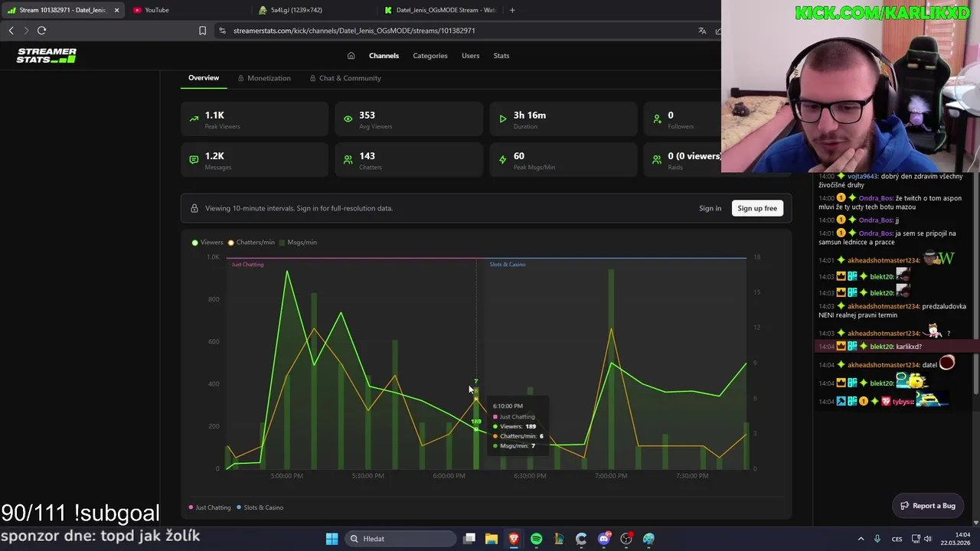Switch to the Overview tab

pos(204,78)
